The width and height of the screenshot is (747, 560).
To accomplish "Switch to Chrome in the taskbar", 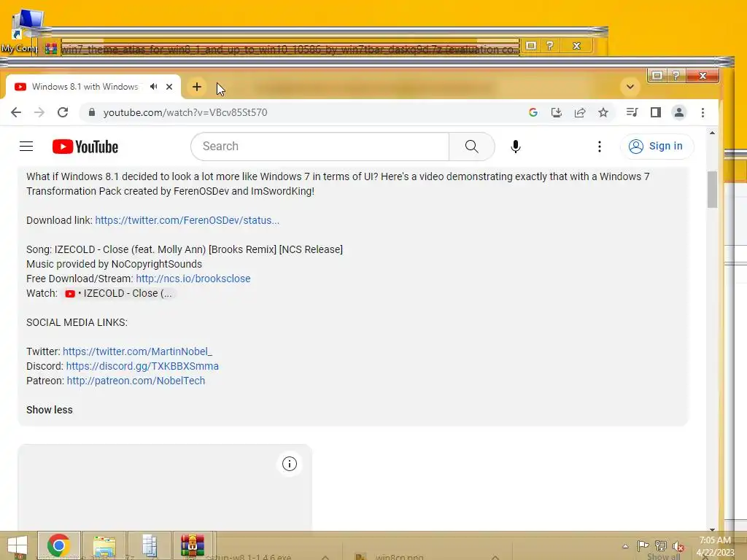I will (58, 545).
